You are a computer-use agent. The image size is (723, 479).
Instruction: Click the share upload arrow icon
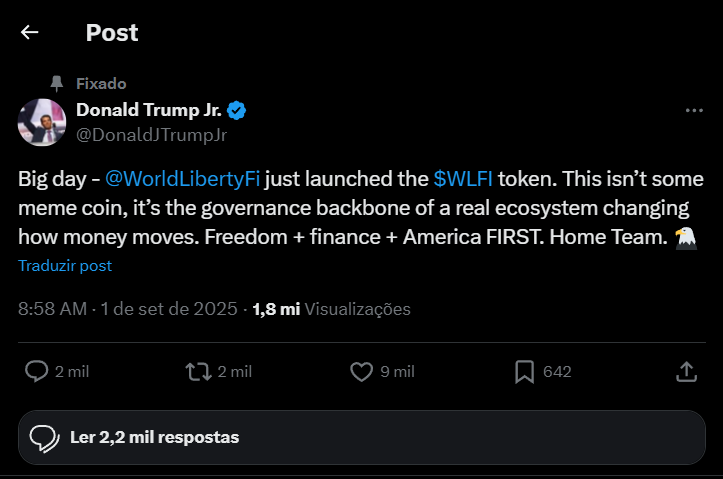(x=686, y=372)
